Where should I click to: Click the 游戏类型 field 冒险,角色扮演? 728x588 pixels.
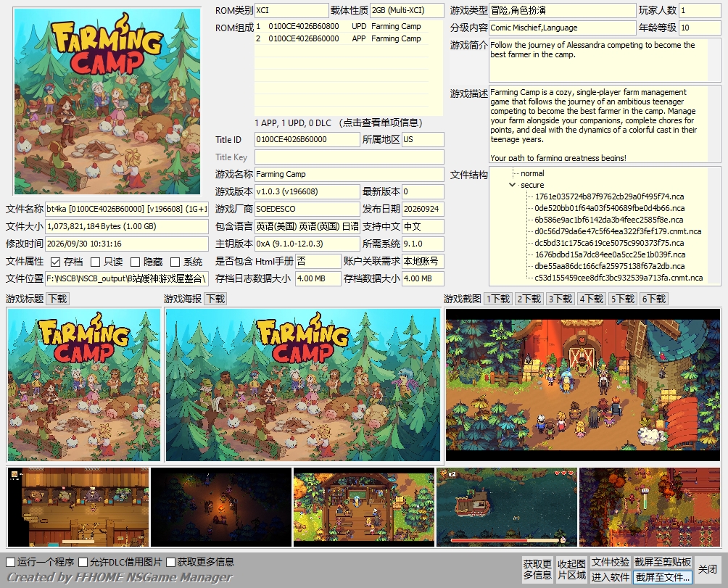point(562,10)
